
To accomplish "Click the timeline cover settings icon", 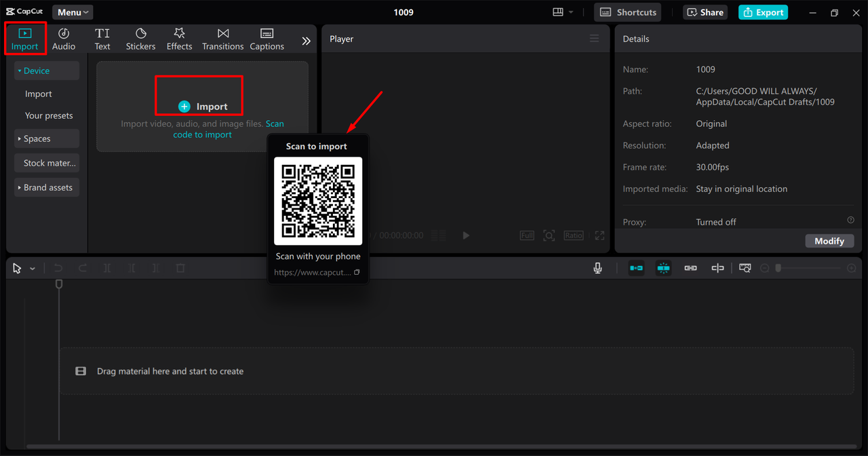I will [745, 269].
